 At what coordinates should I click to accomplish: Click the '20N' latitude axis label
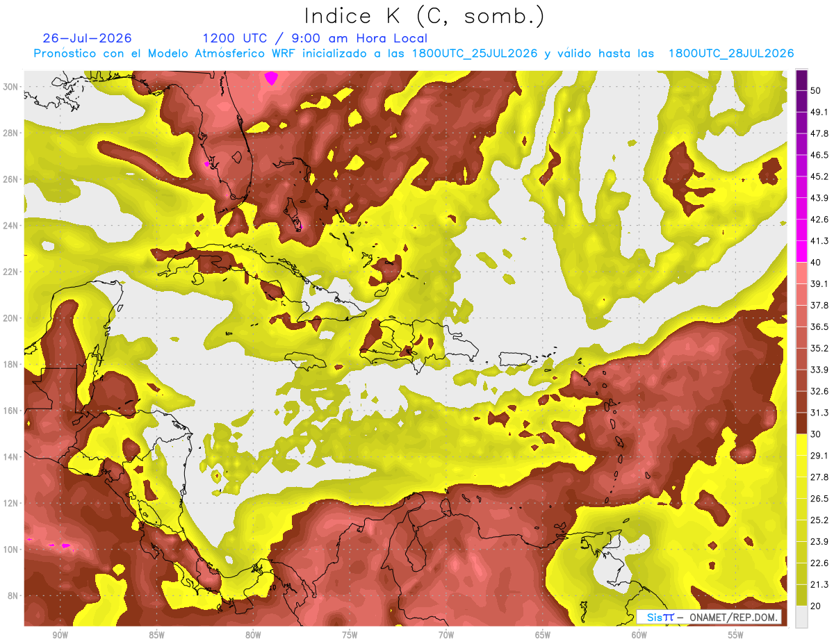(x=10, y=318)
